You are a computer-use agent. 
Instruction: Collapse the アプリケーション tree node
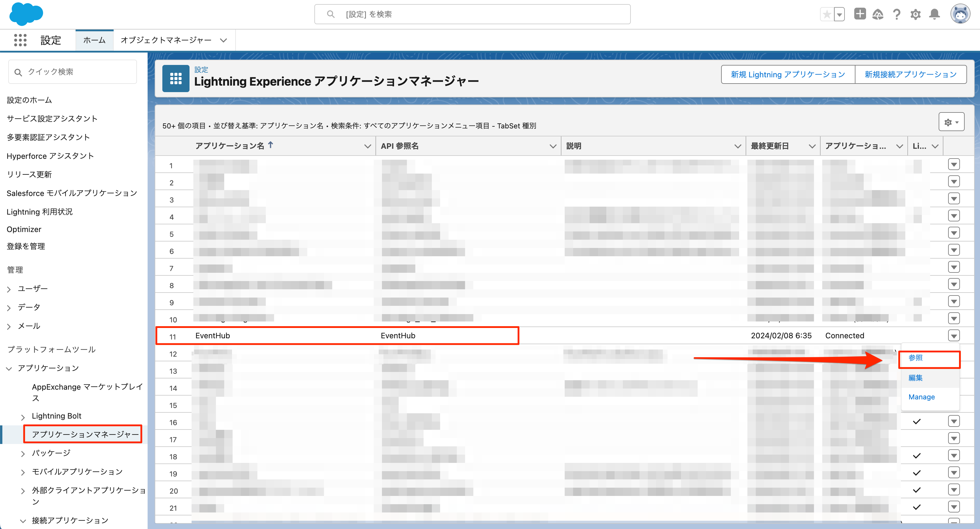coord(9,369)
